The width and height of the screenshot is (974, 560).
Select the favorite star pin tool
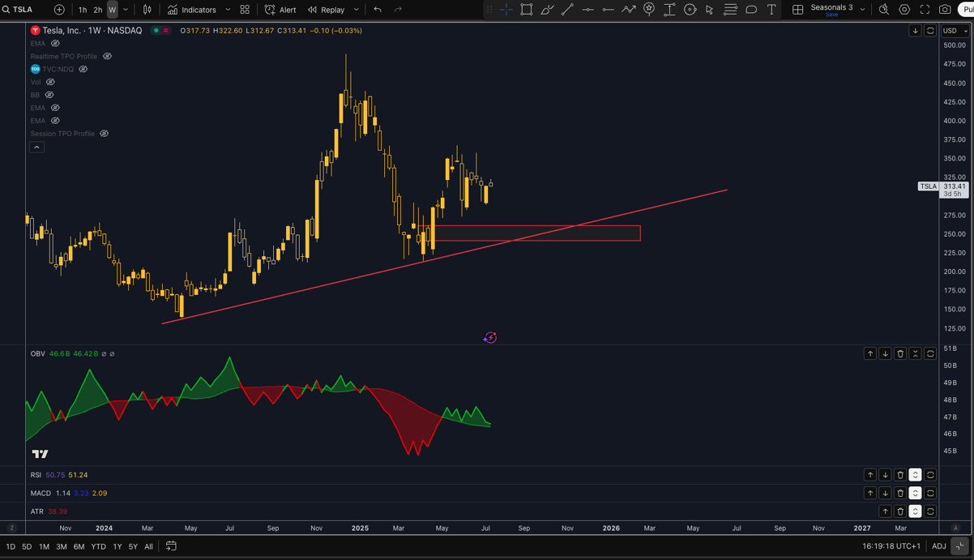[649, 10]
